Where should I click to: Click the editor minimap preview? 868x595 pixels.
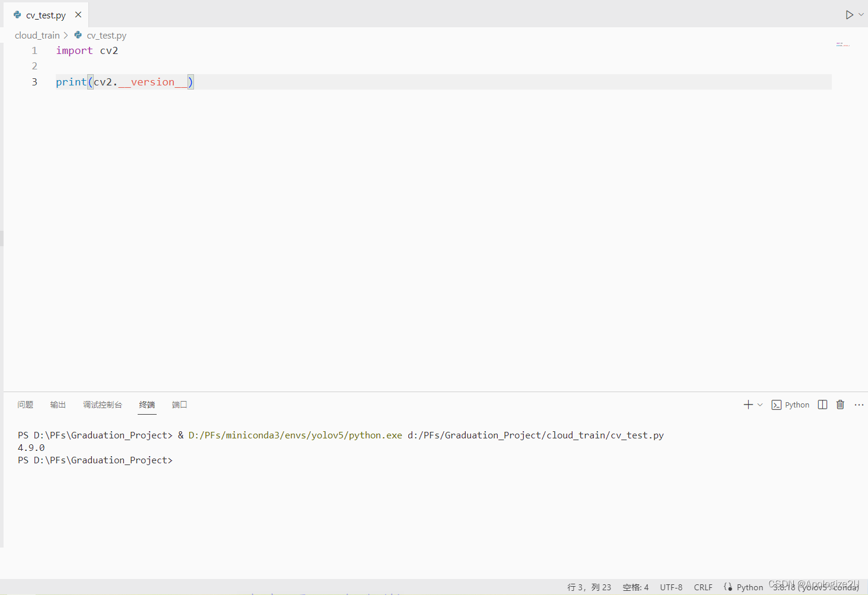(x=843, y=44)
